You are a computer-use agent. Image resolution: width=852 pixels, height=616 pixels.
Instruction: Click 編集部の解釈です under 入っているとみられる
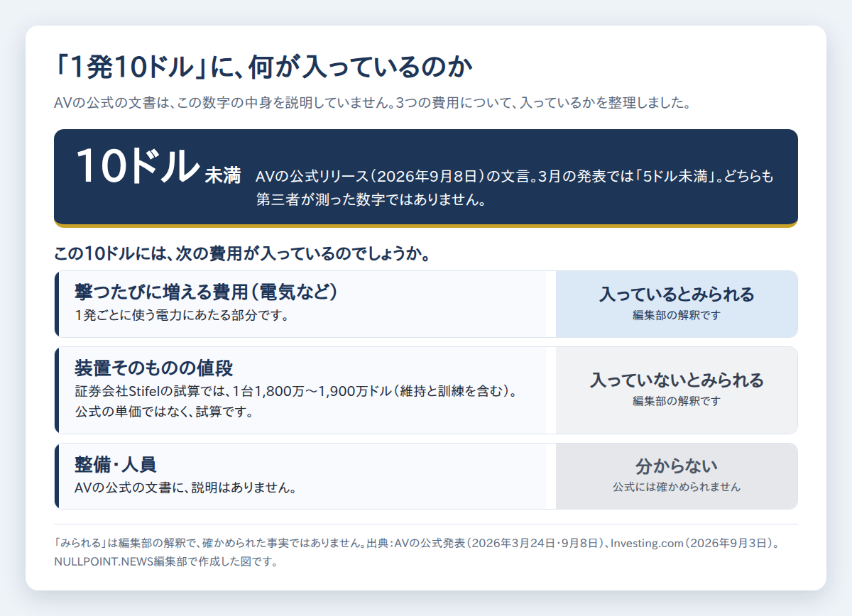tap(677, 315)
